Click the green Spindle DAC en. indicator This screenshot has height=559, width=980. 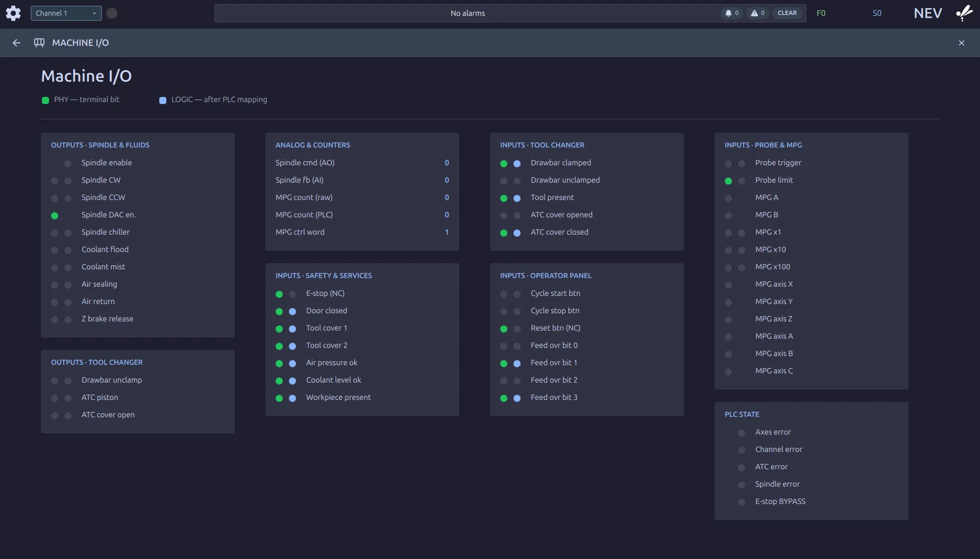tap(55, 216)
